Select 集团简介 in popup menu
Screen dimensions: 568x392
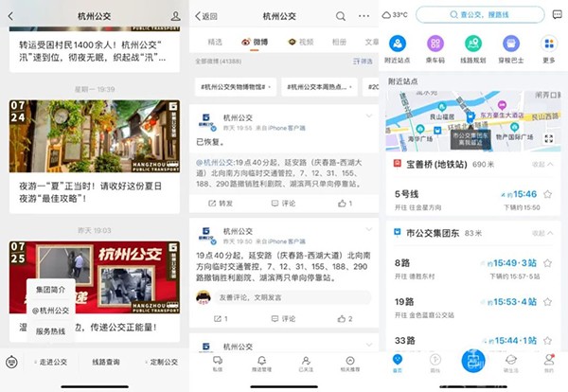(x=51, y=290)
